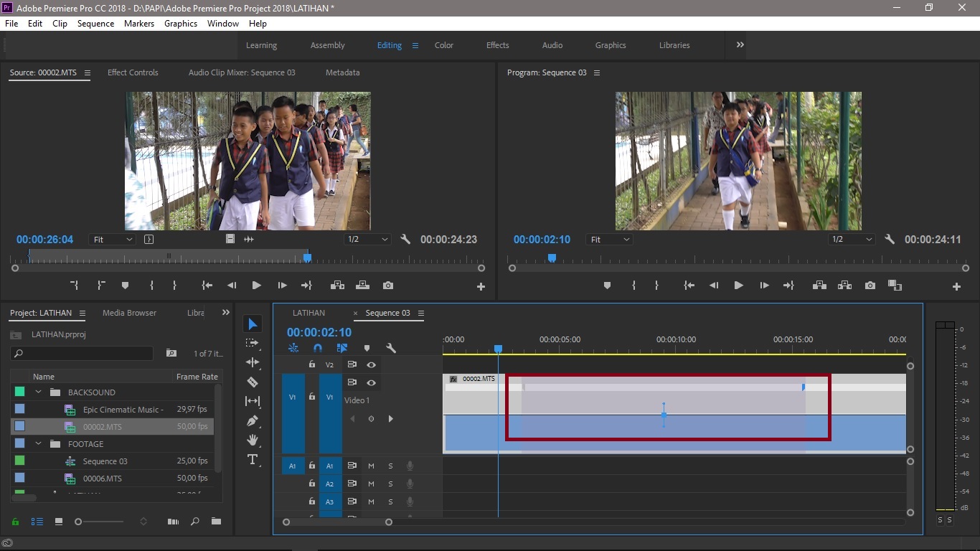Select the Track Select Forward tool

coord(253,342)
